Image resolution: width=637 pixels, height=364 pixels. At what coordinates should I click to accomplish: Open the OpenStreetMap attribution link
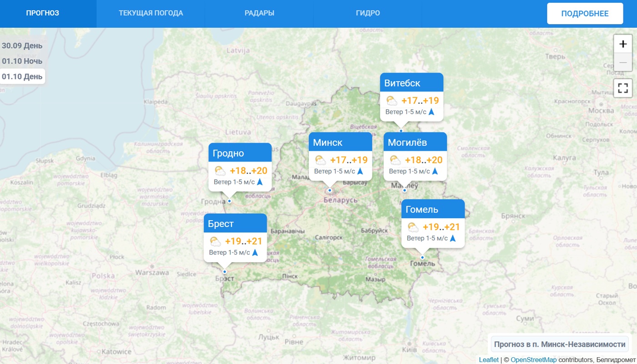coord(533,360)
